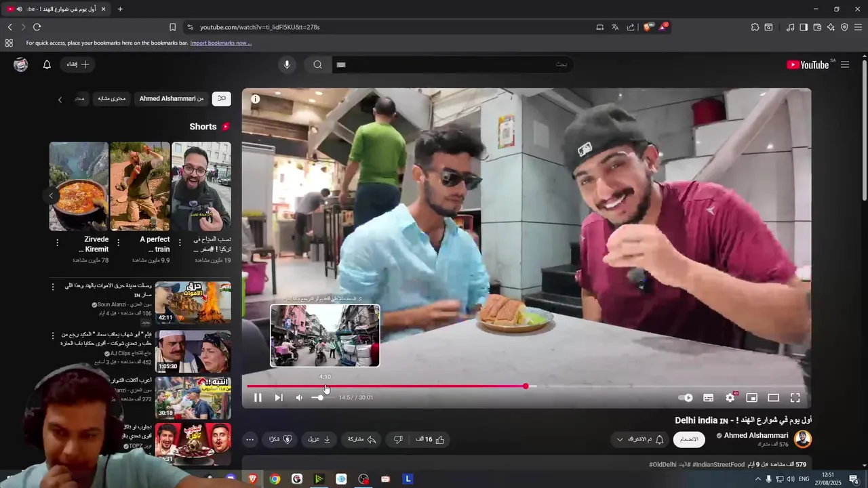Open a new browser tab

click(x=120, y=9)
